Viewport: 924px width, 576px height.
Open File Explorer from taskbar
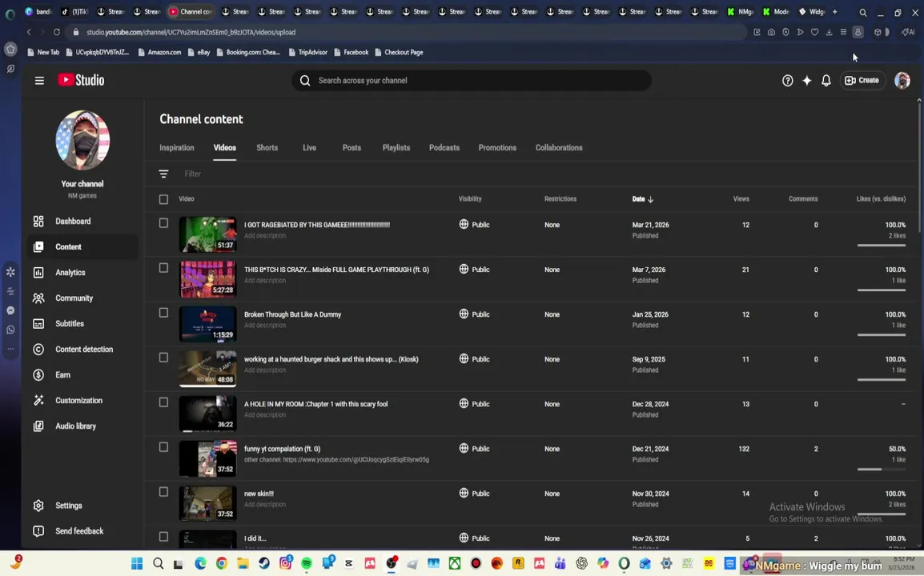(243, 564)
